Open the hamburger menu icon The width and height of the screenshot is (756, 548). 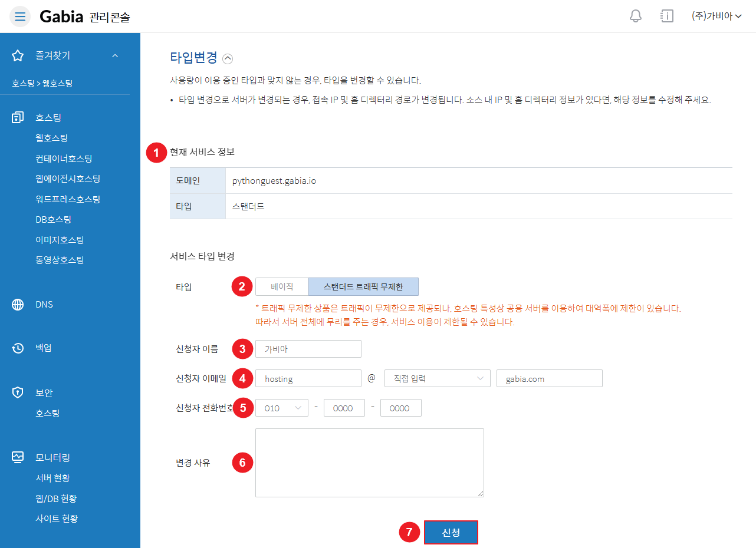click(x=20, y=16)
